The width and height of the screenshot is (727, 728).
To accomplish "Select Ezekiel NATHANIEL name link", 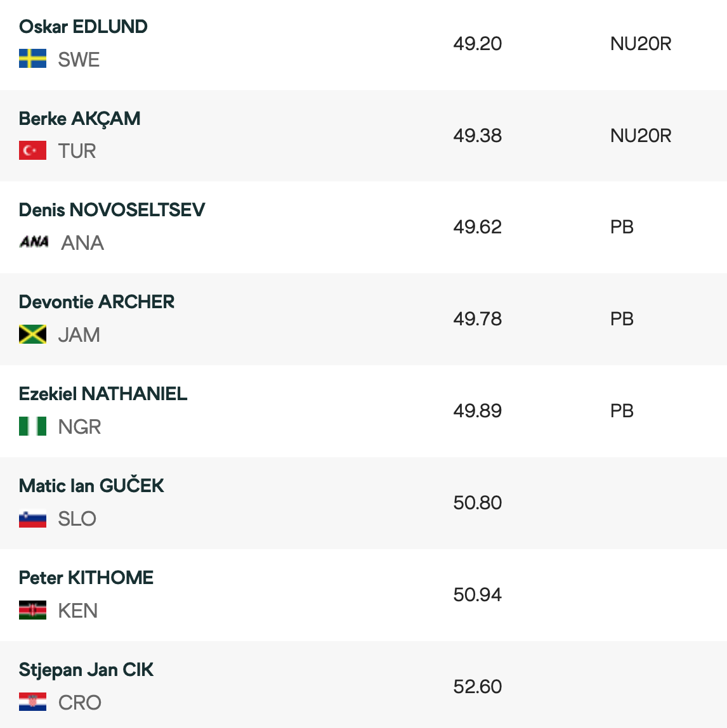I will (x=103, y=394).
